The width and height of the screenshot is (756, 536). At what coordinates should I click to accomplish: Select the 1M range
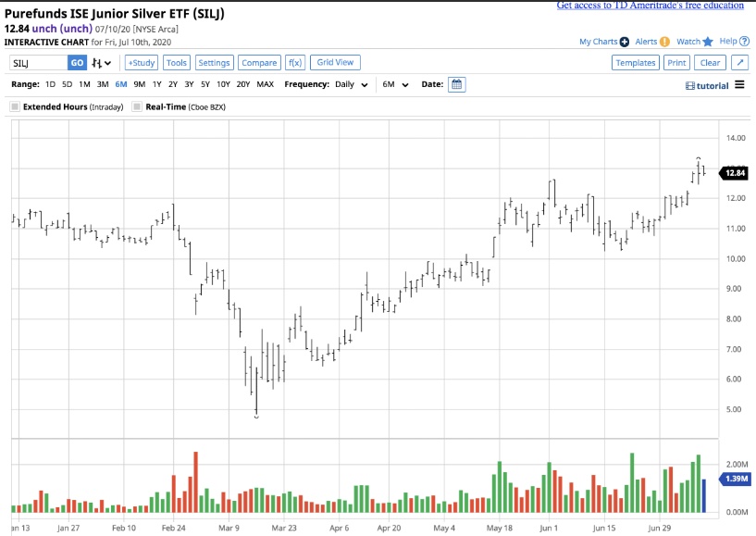[x=84, y=84]
